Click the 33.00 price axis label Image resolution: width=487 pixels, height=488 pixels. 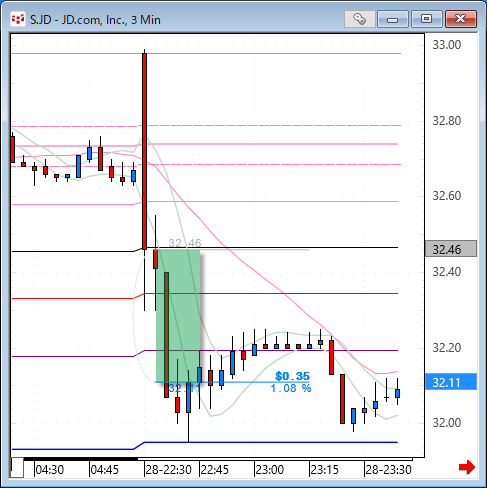447,45
